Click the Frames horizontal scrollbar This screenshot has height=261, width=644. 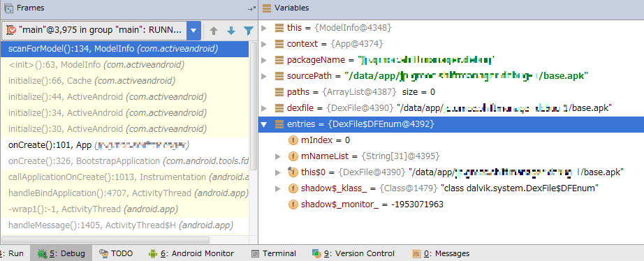pos(105,239)
